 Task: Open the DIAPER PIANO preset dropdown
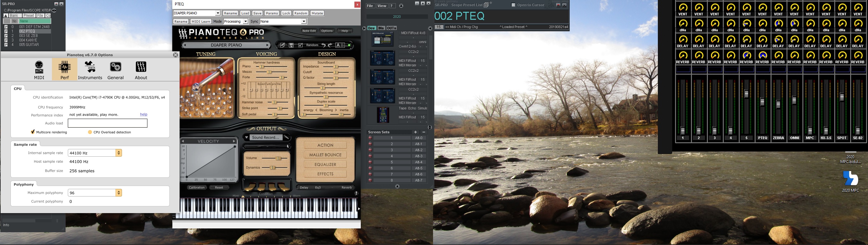point(218,13)
